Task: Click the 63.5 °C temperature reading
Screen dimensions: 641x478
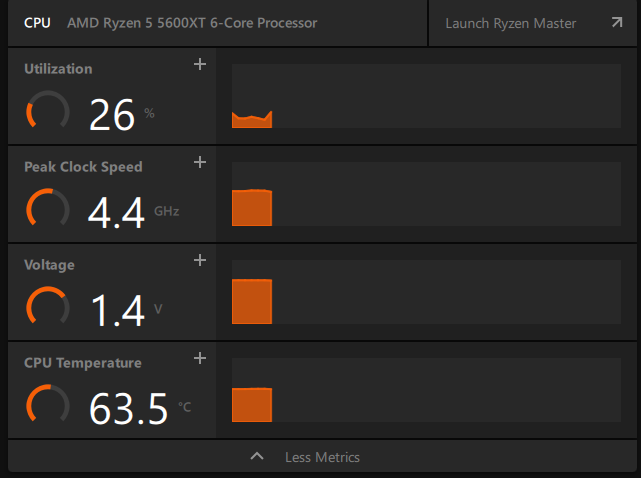Action: 129,409
